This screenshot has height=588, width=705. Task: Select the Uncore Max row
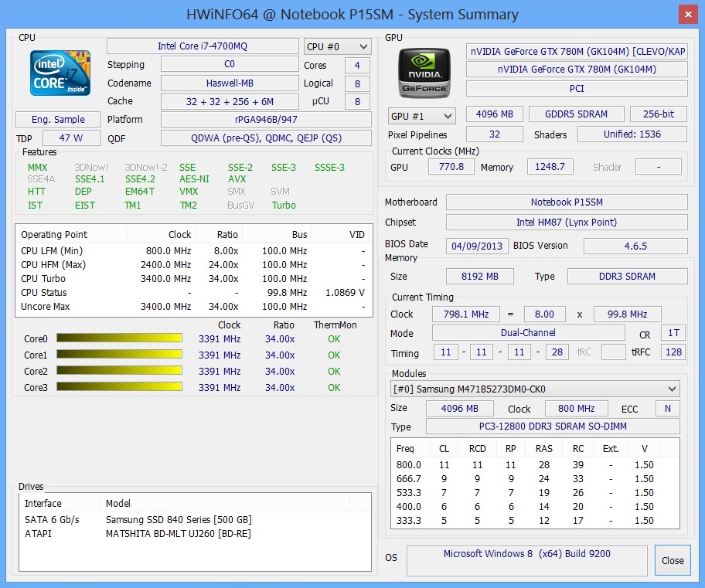click(193, 307)
